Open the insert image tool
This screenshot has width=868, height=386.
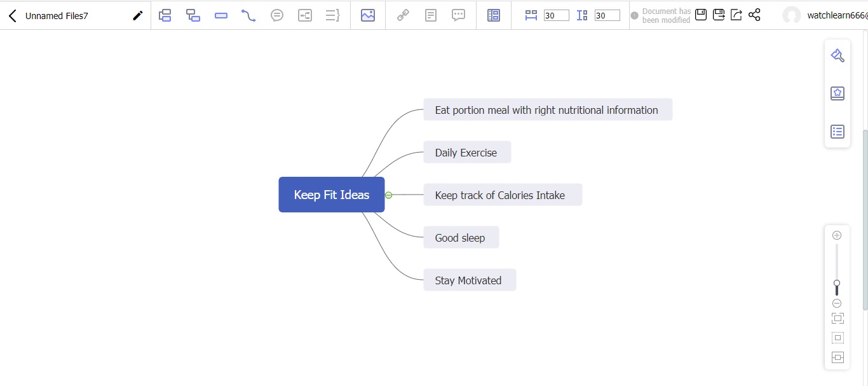(368, 15)
